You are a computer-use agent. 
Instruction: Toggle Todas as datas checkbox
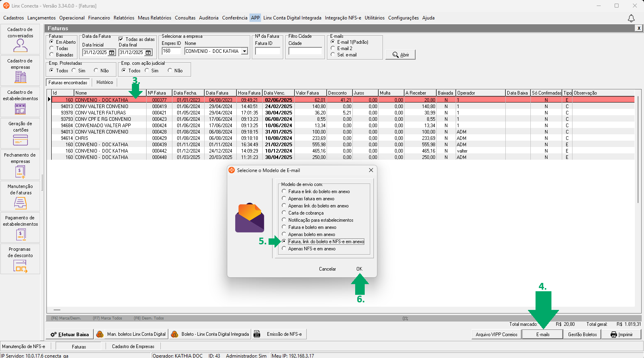[x=121, y=39]
